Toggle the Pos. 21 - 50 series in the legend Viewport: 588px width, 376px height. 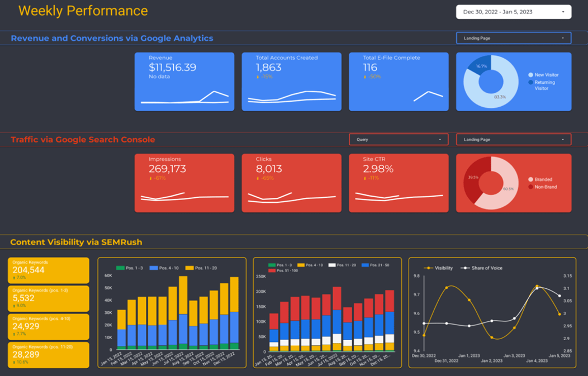tap(366, 265)
